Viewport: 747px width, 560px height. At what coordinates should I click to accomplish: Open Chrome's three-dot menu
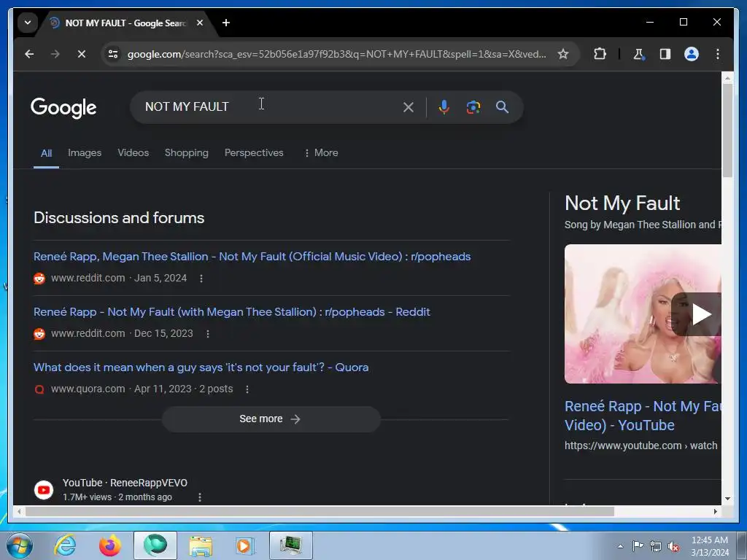click(718, 54)
